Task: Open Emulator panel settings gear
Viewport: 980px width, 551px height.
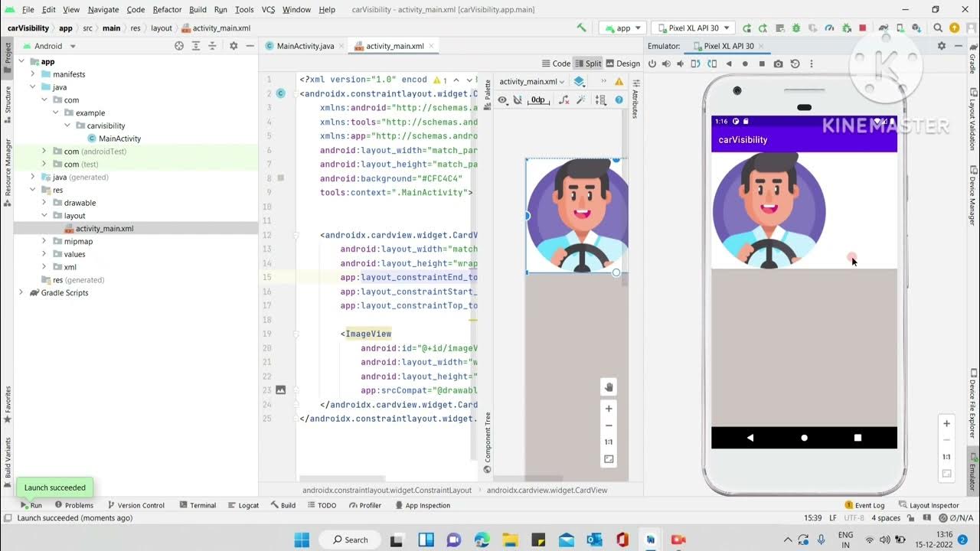Action: [x=942, y=46]
